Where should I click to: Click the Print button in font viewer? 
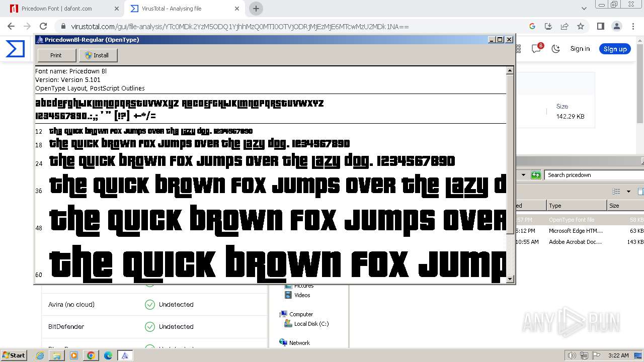coord(56,55)
